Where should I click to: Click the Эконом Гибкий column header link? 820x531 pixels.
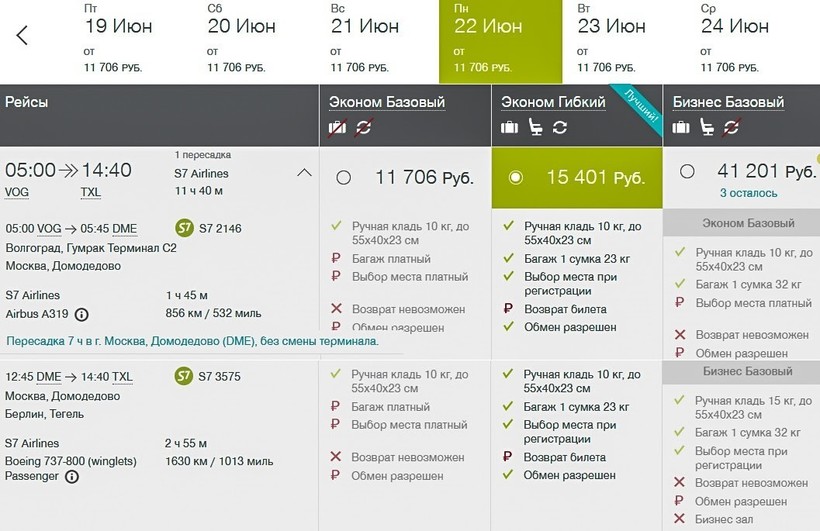[557, 102]
